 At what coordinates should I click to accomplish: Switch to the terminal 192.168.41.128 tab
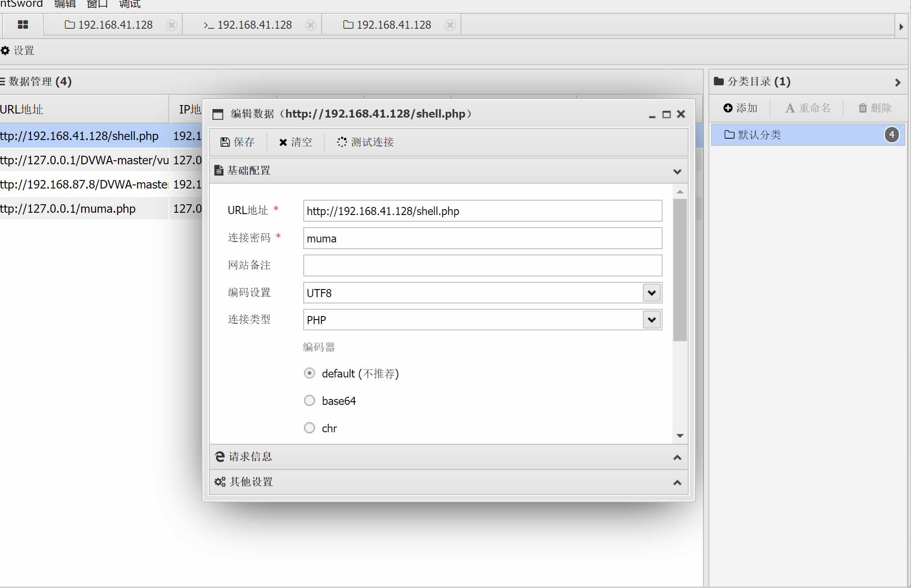click(248, 25)
